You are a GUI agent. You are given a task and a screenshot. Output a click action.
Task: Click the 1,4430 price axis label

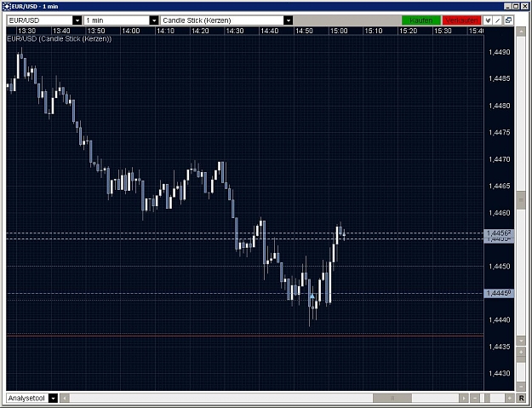[x=499, y=373]
